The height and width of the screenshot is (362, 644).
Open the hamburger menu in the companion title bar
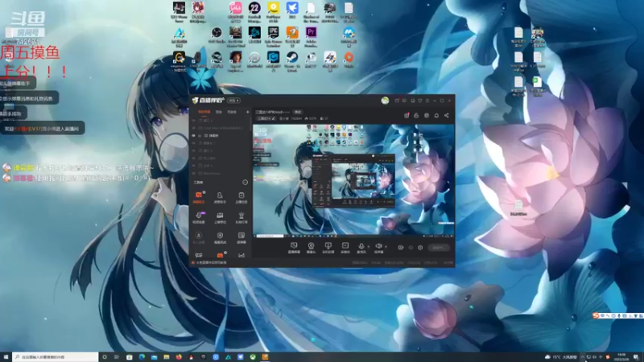click(x=427, y=101)
